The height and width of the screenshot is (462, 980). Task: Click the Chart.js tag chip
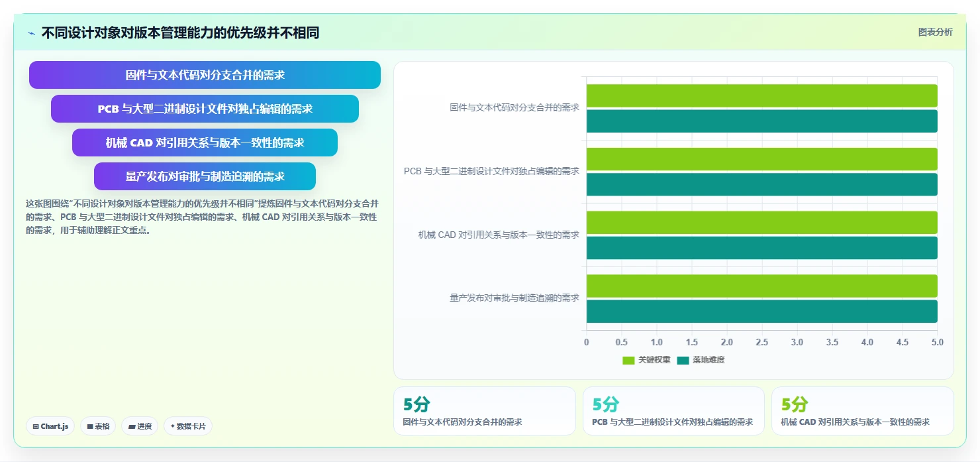click(x=51, y=426)
